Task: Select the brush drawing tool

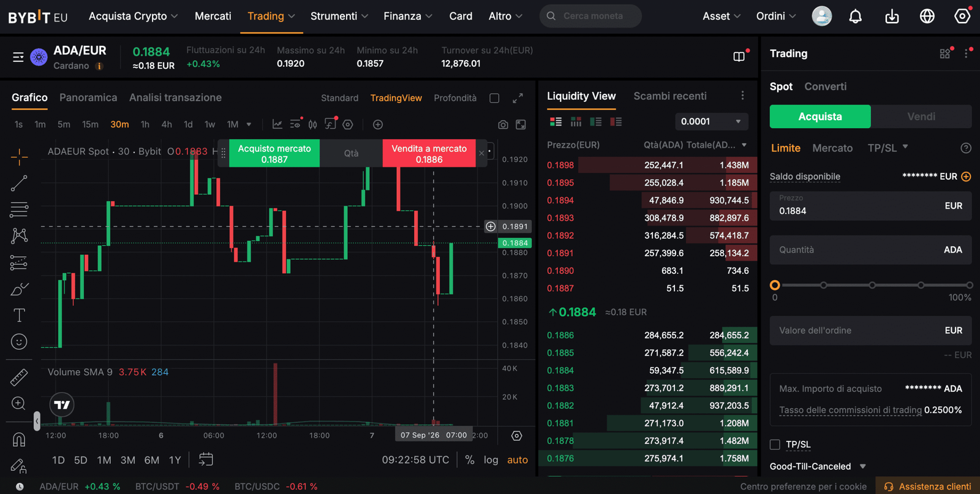Action: (19, 289)
